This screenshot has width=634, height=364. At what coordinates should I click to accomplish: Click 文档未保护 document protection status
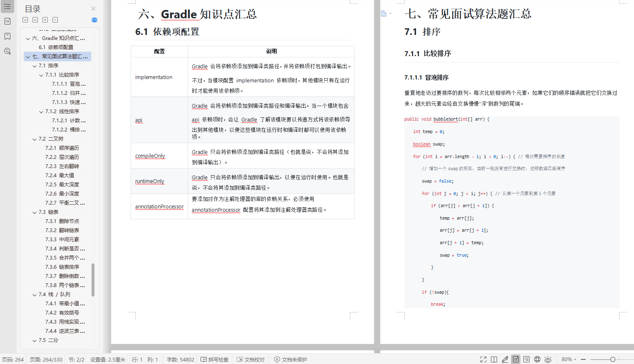click(290, 359)
